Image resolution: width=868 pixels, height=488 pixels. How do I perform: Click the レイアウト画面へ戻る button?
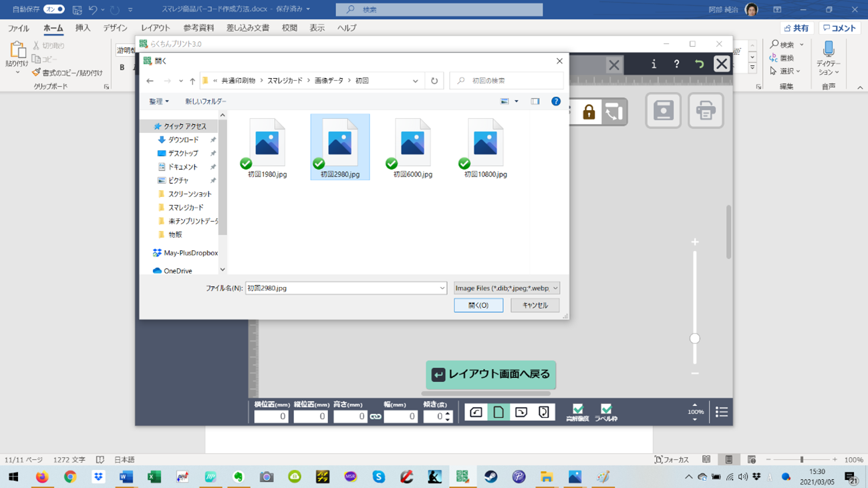point(490,375)
